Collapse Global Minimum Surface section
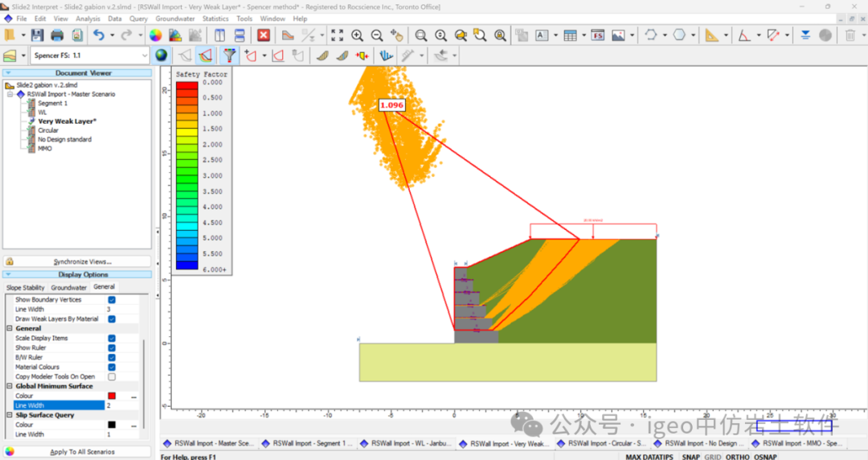The height and width of the screenshot is (460, 868). point(10,386)
